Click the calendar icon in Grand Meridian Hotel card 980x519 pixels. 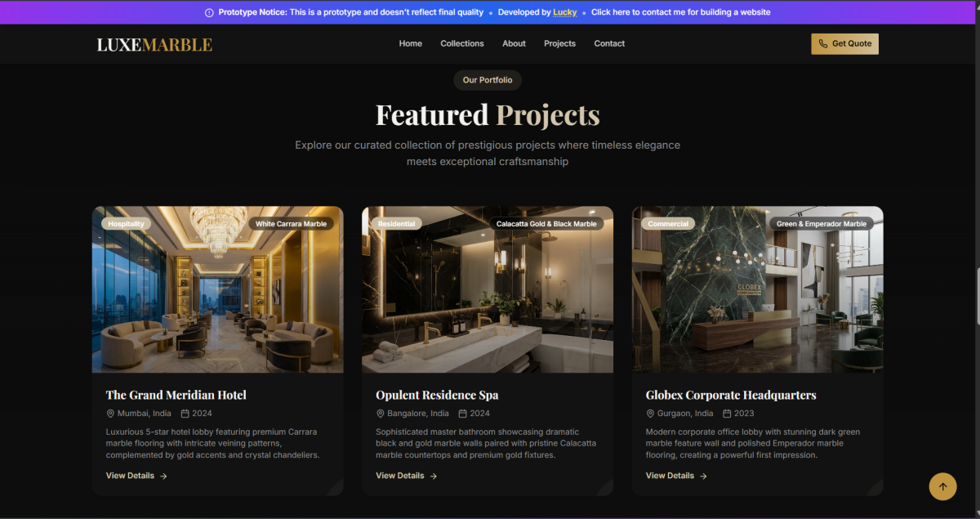[x=185, y=414]
